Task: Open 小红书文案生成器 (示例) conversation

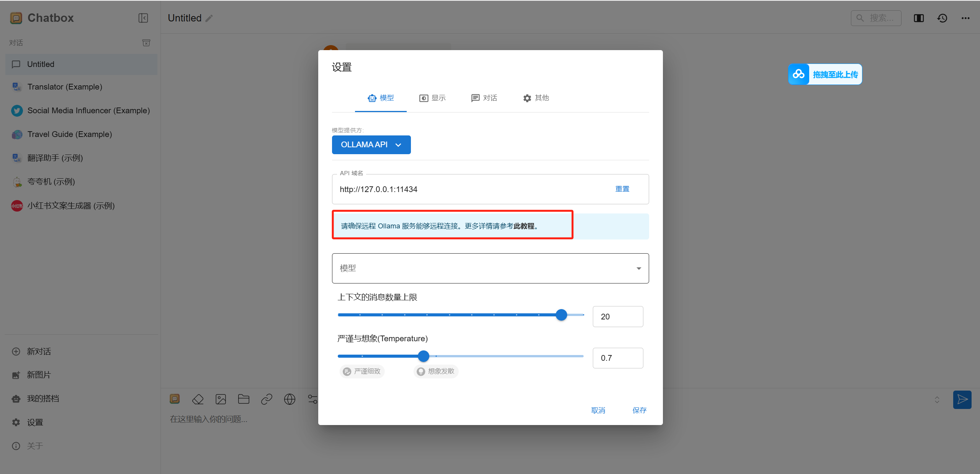Action: (81, 206)
